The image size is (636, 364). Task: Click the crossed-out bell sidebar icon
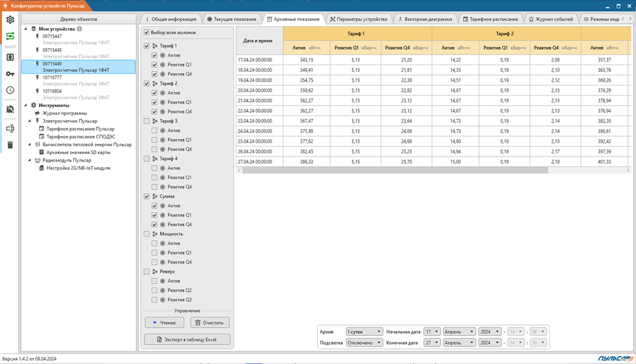(10, 110)
